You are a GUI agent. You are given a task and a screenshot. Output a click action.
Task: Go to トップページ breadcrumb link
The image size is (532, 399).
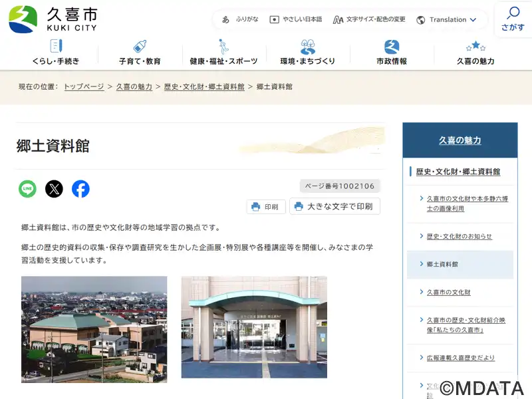84,87
